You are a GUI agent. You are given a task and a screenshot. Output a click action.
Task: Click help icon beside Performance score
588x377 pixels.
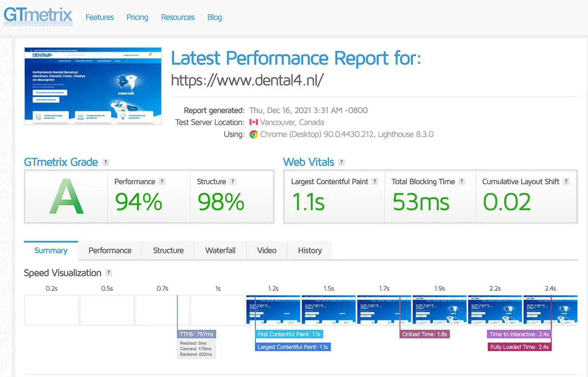pos(162,181)
